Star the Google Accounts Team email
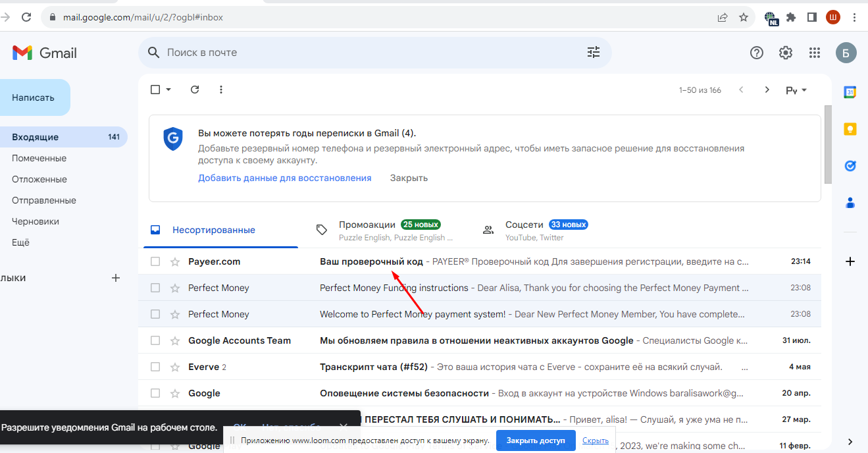 point(175,340)
